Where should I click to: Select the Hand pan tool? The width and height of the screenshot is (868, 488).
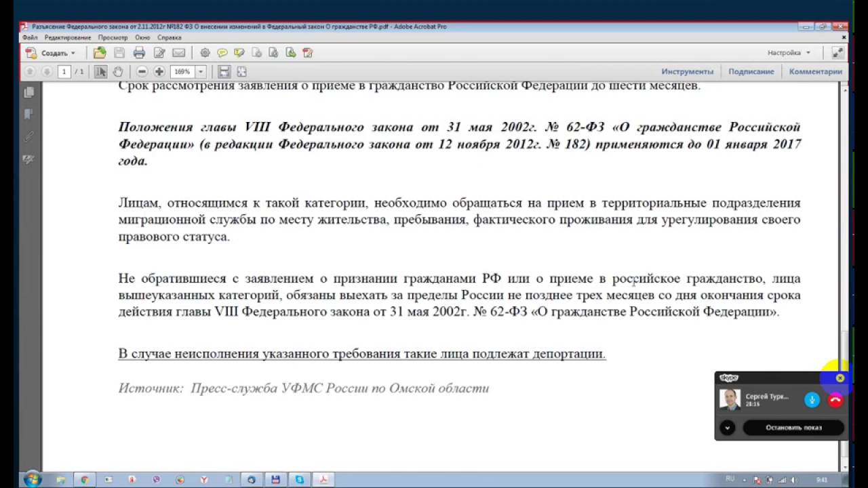pos(118,71)
